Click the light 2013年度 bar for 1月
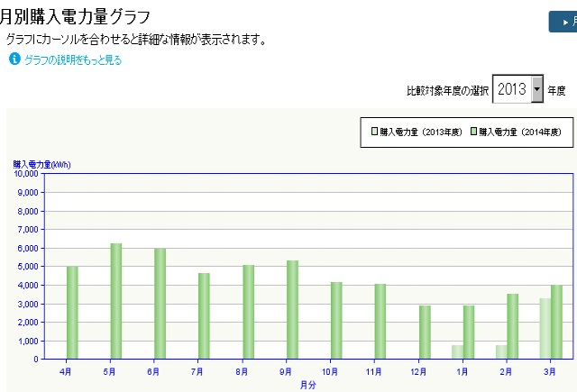 pos(457,351)
